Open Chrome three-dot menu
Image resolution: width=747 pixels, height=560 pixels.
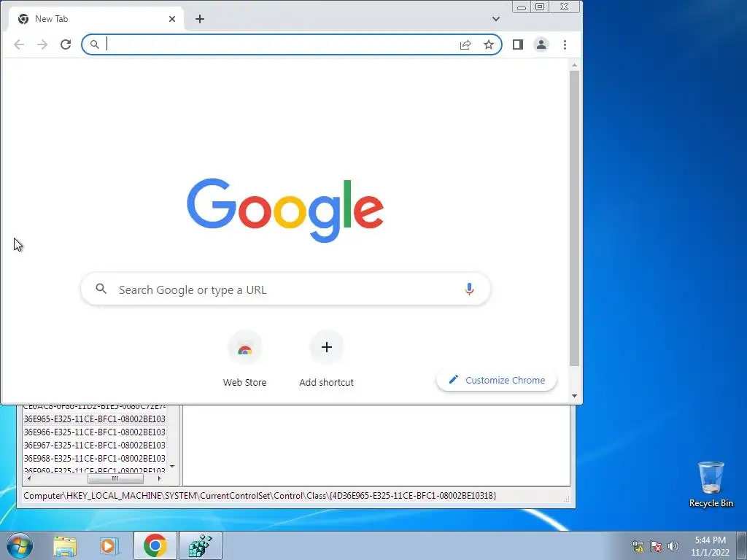click(x=565, y=44)
